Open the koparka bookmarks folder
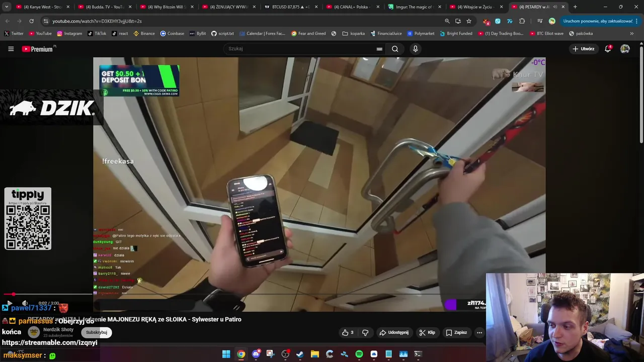644x362 pixels. tap(354, 34)
